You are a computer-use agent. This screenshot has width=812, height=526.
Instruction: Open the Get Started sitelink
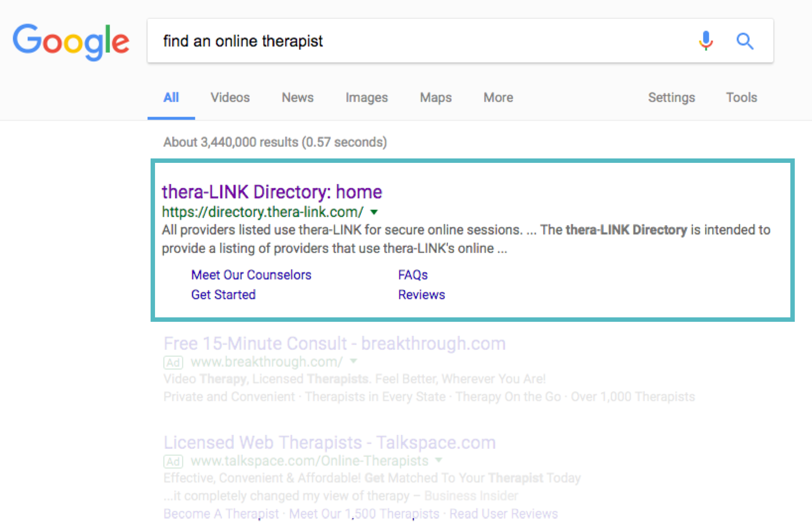[x=223, y=294]
